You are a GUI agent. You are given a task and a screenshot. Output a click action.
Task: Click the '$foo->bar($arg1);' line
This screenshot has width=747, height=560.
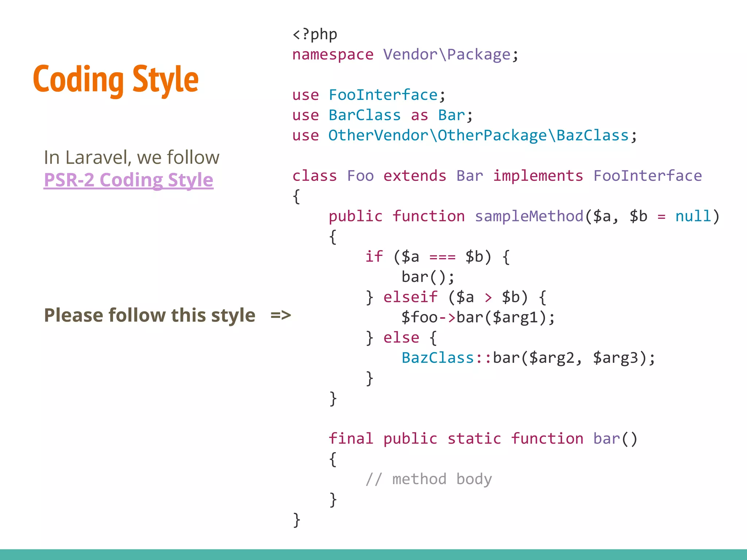click(x=478, y=318)
